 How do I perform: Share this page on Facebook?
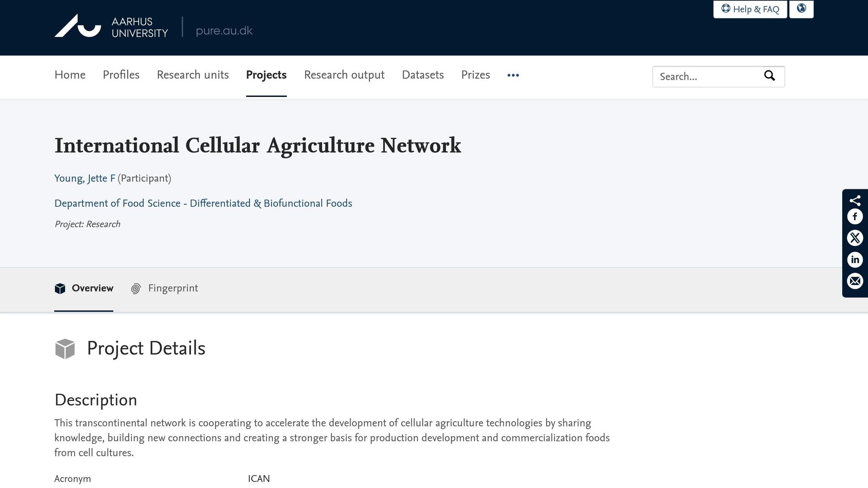click(x=855, y=217)
